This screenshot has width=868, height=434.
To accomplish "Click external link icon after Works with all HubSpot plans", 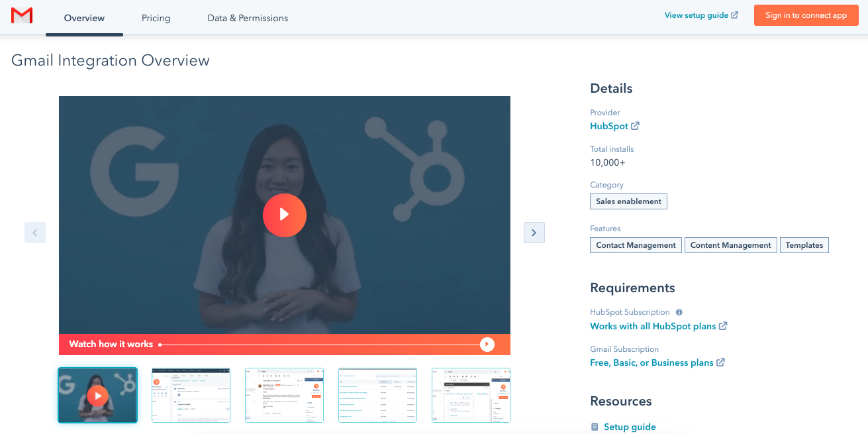I will pyautogui.click(x=723, y=326).
